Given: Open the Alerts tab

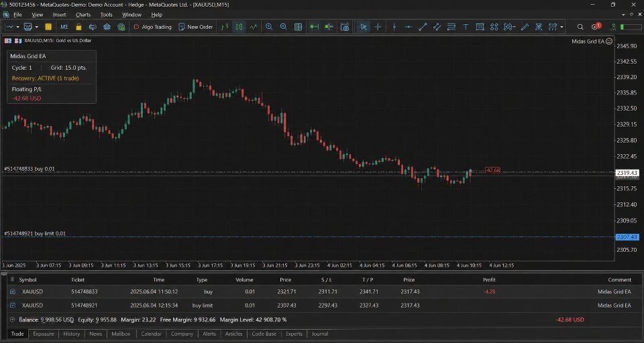Looking at the screenshot, I should [209, 334].
